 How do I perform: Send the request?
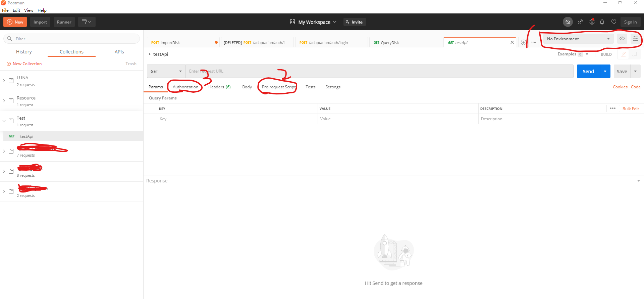pyautogui.click(x=588, y=71)
